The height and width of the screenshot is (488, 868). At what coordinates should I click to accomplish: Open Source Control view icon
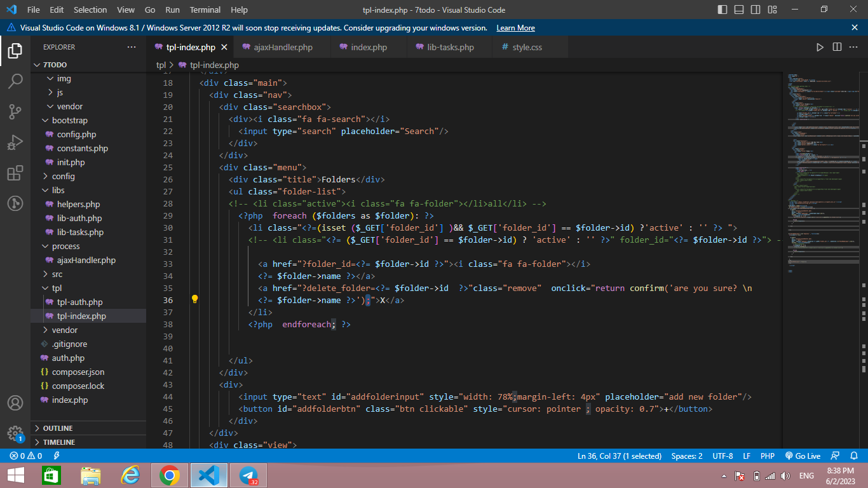(15, 112)
